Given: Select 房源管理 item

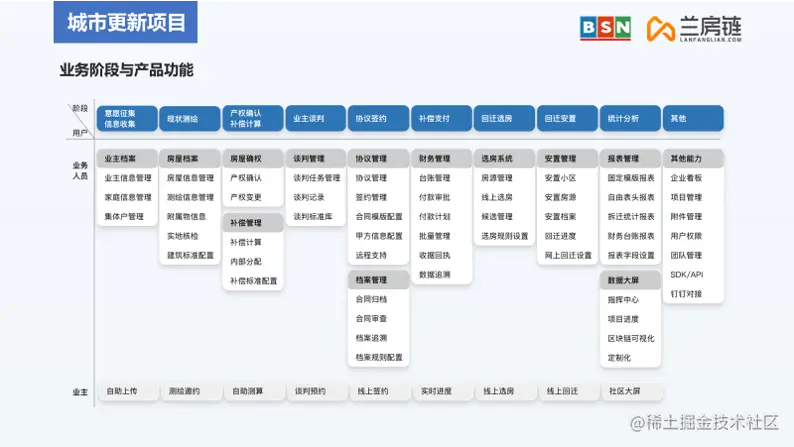Looking at the screenshot, I should tap(497, 178).
